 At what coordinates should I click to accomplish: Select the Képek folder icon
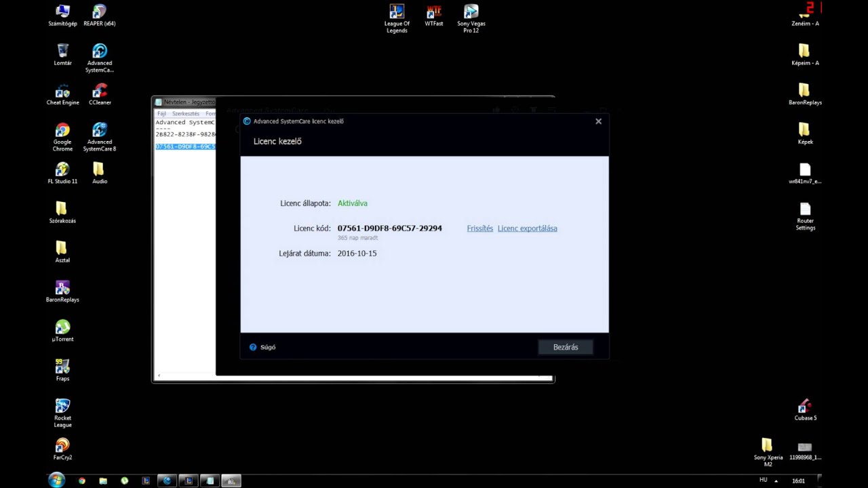point(805,134)
